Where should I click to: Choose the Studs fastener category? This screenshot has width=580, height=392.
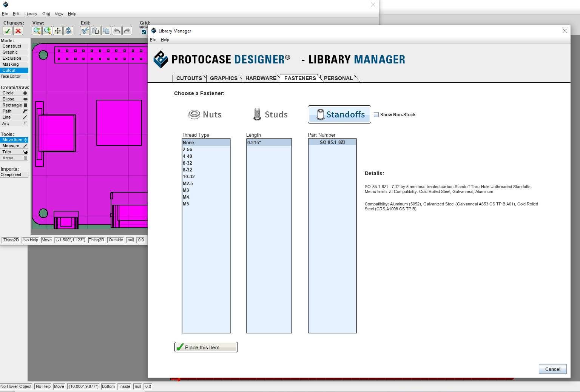[x=270, y=114]
